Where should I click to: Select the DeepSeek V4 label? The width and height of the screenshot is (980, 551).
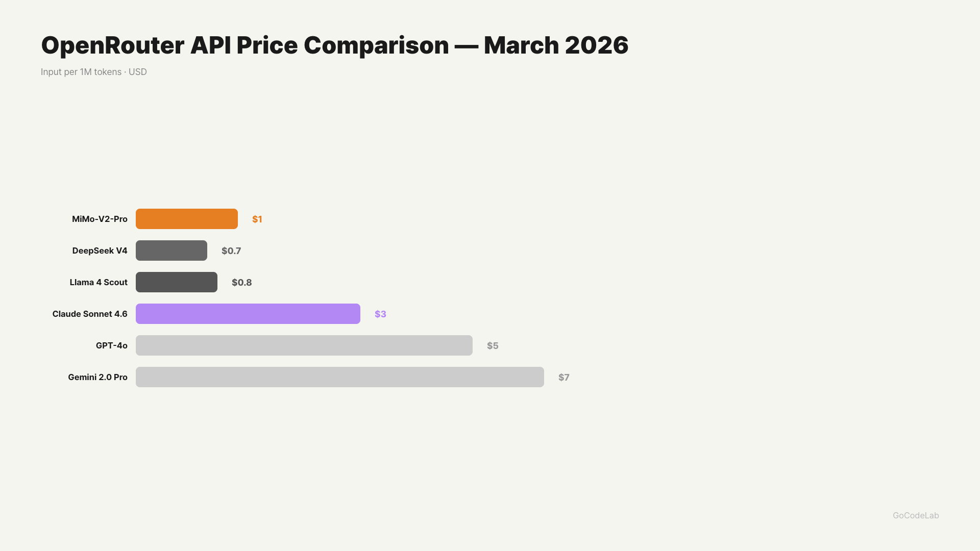pos(100,251)
